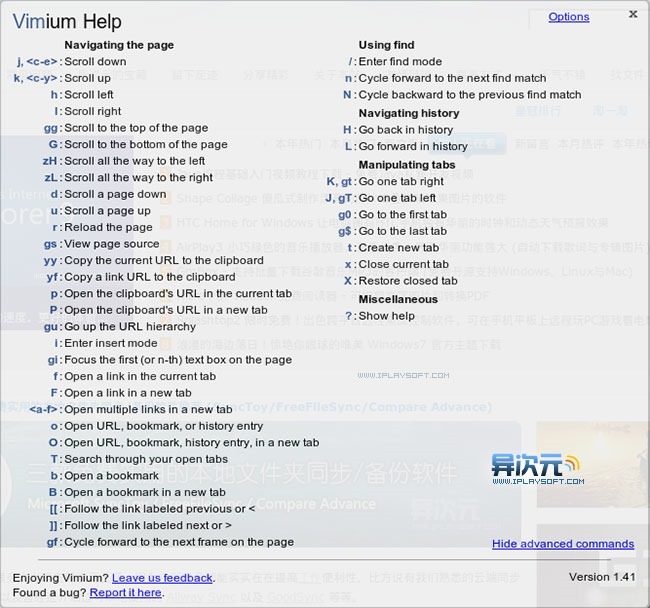Viewport: 650px width, 608px height.
Task: Click the 'Reload the page' entry
Action: coord(108,228)
